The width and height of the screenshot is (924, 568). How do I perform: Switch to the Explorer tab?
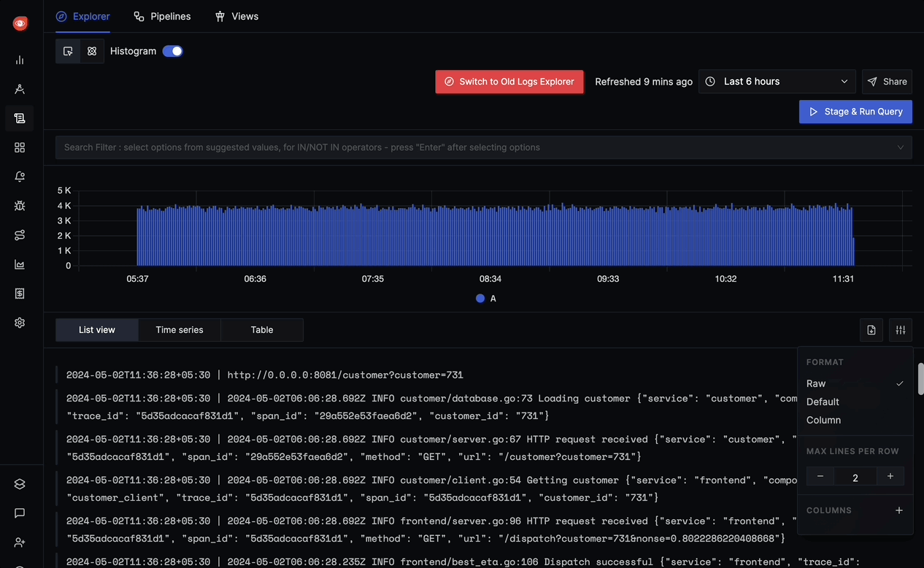83,16
